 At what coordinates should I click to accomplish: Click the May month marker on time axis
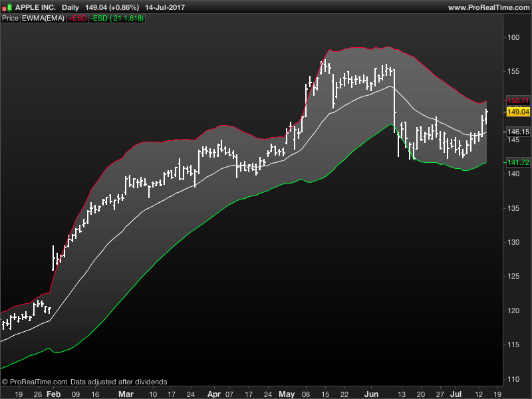click(287, 394)
